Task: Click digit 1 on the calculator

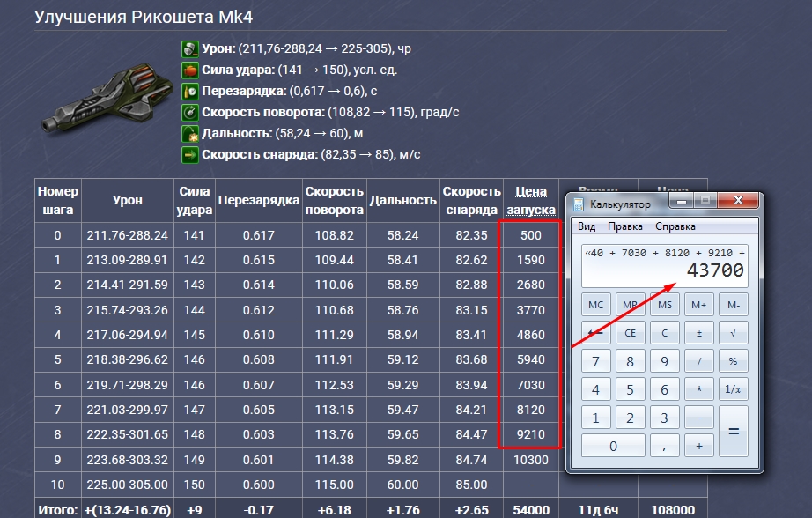Action: 595,418
